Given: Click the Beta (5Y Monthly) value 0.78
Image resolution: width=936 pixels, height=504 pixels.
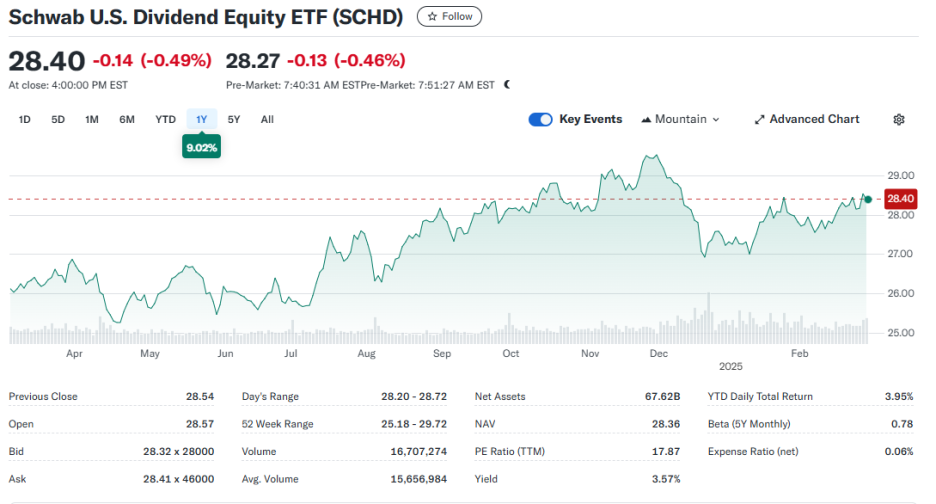Looking at the screenshot, I should click(903, 424).
